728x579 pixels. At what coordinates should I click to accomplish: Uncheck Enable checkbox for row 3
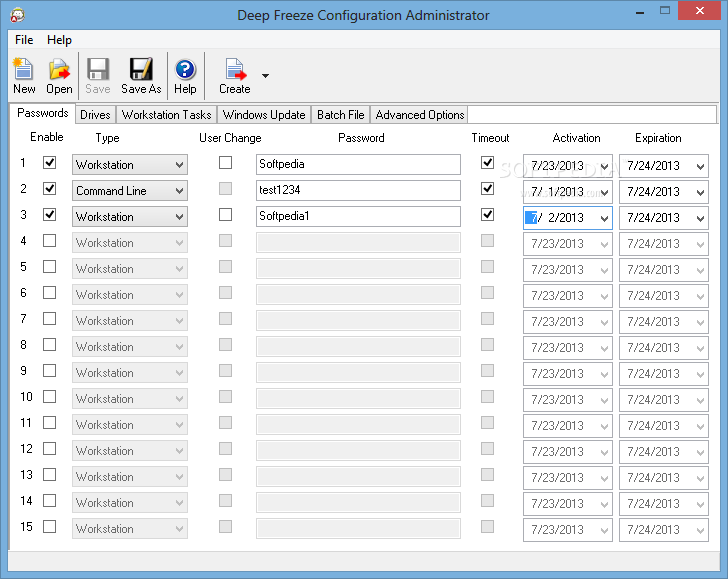click(49, 215)
